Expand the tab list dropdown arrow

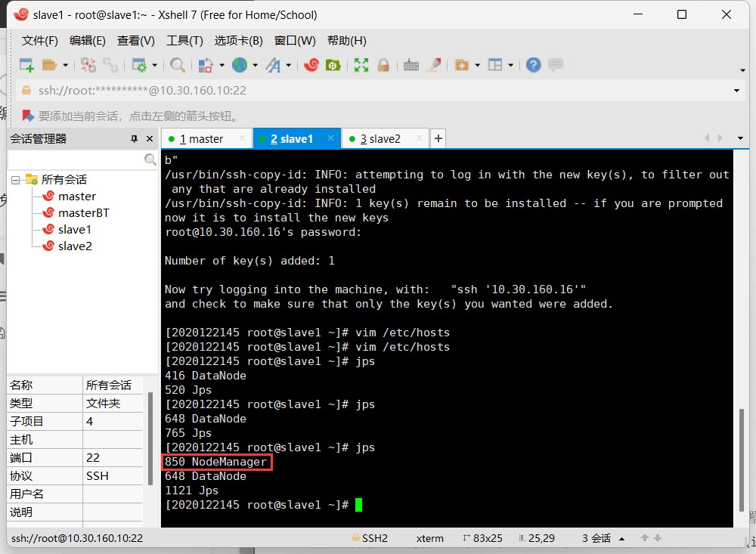click(740, 138)
